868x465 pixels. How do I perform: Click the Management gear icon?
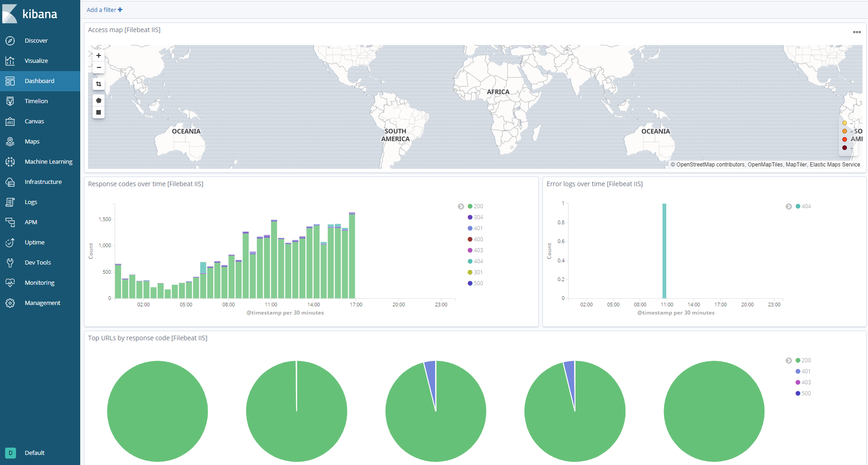[x=10, y=303]
